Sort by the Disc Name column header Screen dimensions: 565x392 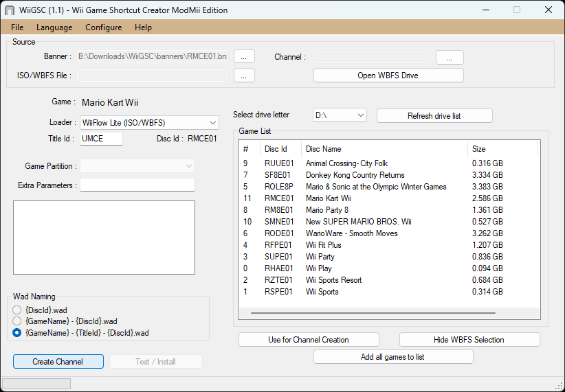(x=384, y=149)
